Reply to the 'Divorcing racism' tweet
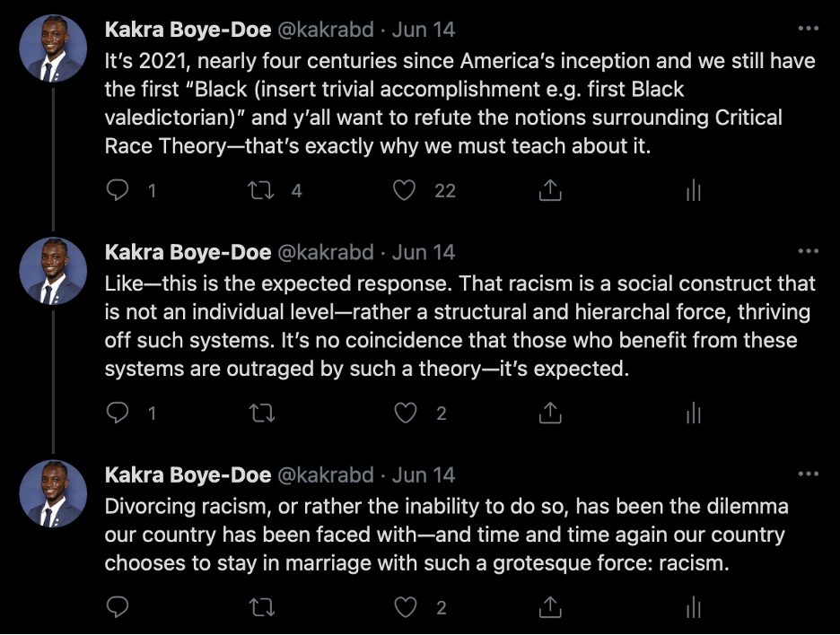Viewport: 840px width, 635px height. pos(118,607)
